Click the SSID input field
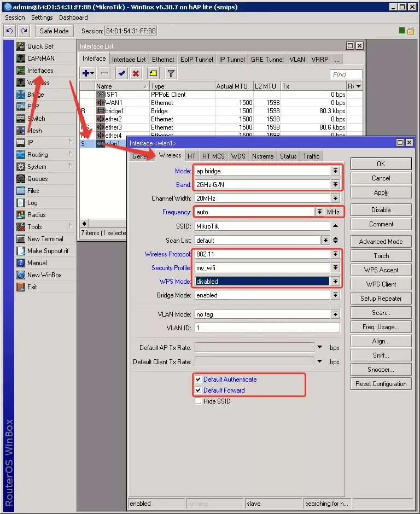Image resolution: width=420 pixels, height=514 pixels. pos(262,226)
